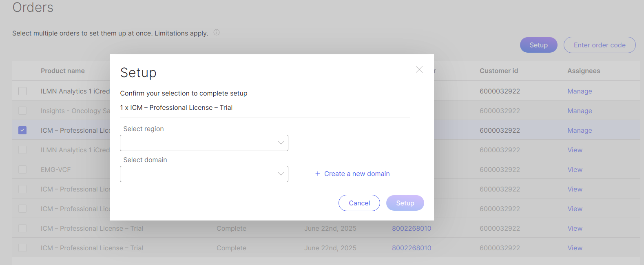644x265 pixels.
Task: Open order number 8002268010 in last row
Action: pos(411,248)
